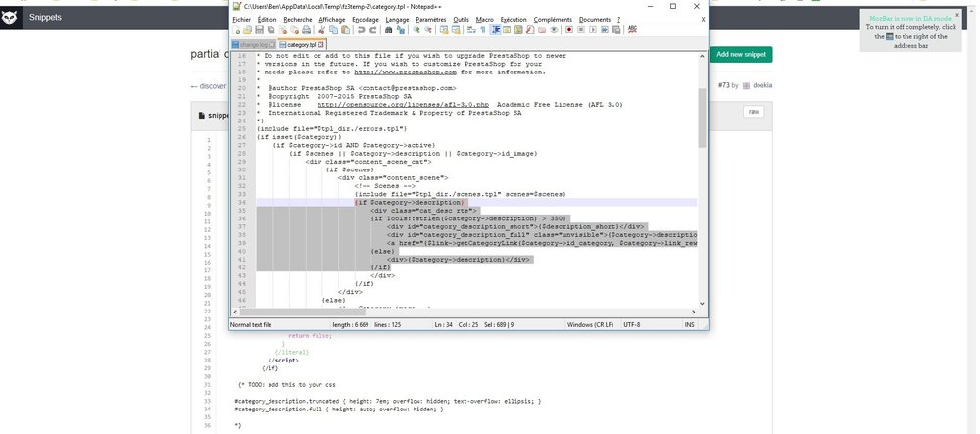Click the Cut scissors toolbar icon
This screenshot has height=434, width=980.
pos(321,30)
